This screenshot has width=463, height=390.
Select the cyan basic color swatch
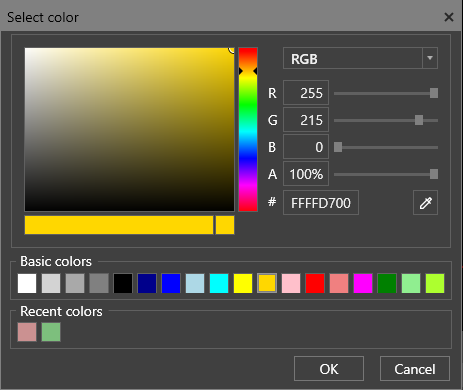click(x=219, y=283)
